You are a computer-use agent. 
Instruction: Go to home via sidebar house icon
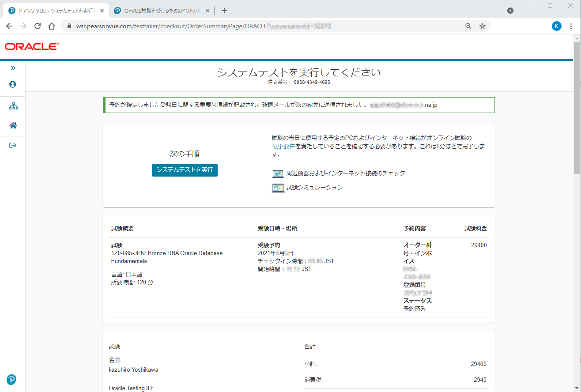(13, 125)
